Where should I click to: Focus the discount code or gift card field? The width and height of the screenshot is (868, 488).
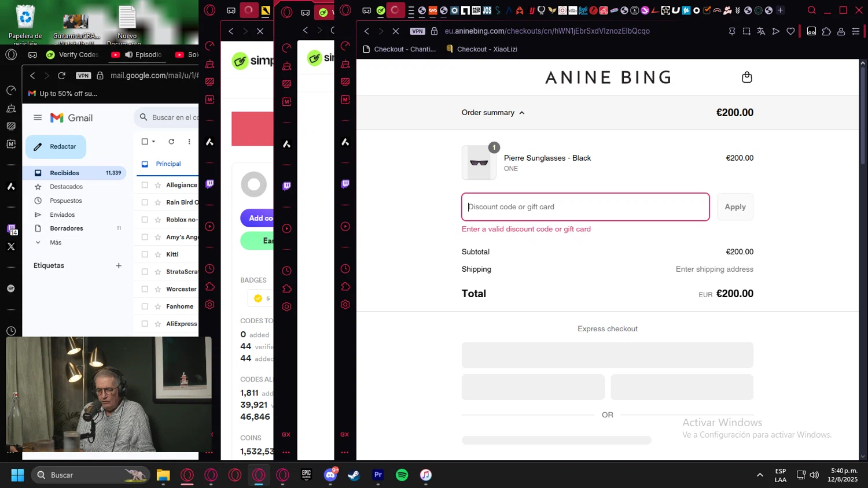click(586, 207)
